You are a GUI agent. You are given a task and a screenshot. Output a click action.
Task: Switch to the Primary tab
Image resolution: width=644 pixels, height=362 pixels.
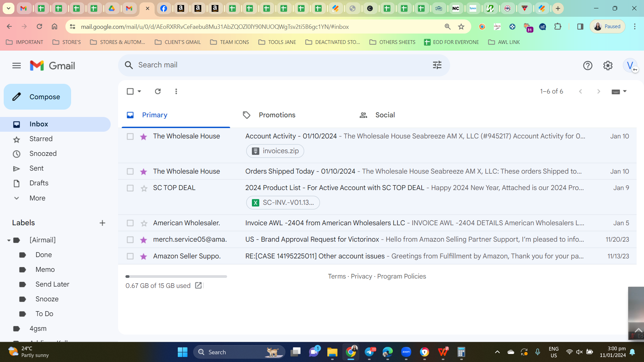pos(176,115)
